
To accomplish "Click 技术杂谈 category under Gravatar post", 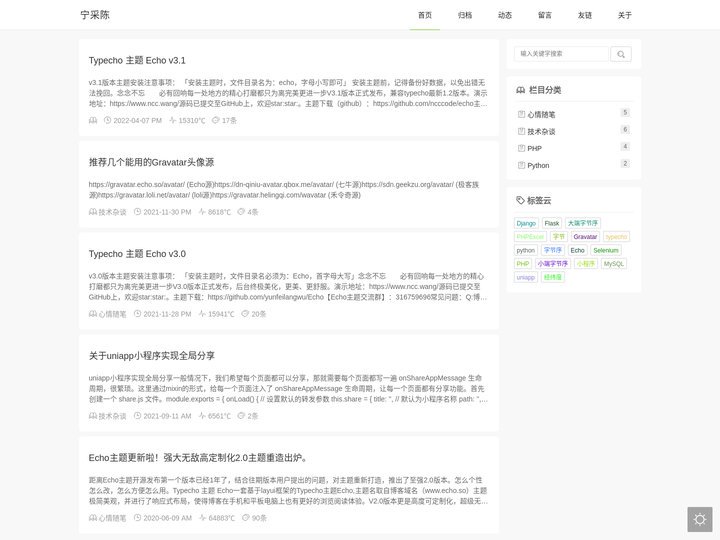I will coord(112,212).
